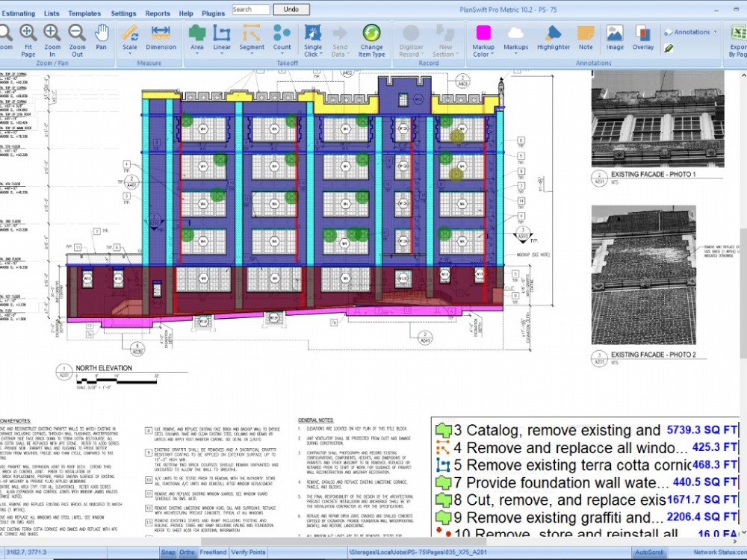Click Change Item Type
The width and height of the screenshot is (747, 560).
[371, 40]
